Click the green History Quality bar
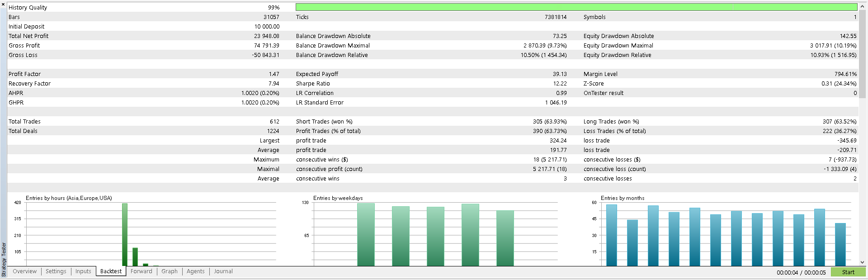868x280 pixels. point(576,7)
